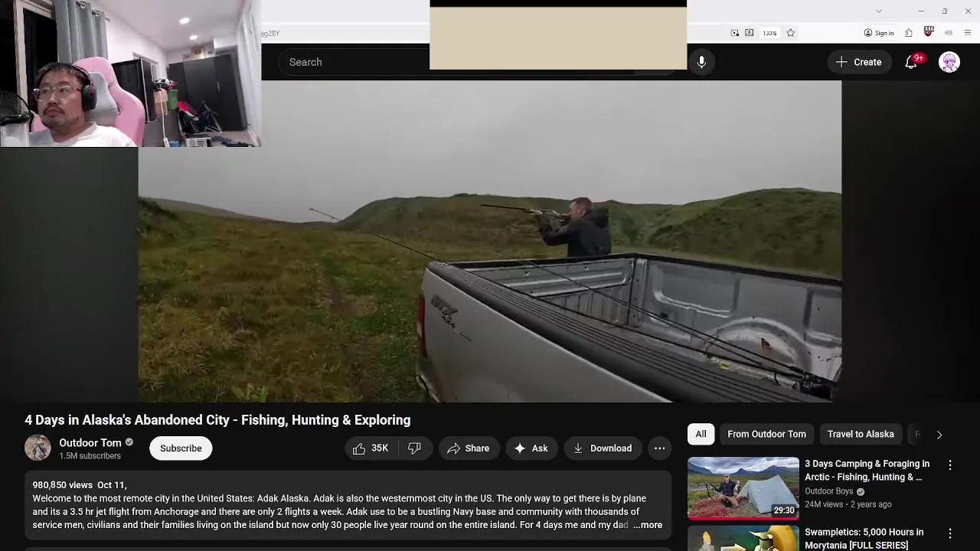Screen dimensions: 980x551
Task: Open the uBlock Origin extension icon
Action: [x=929, y=32]
